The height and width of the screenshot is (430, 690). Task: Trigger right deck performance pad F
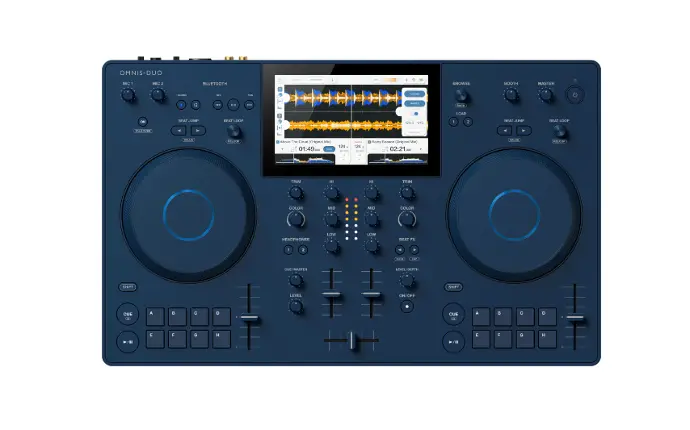tap(503, 339)
